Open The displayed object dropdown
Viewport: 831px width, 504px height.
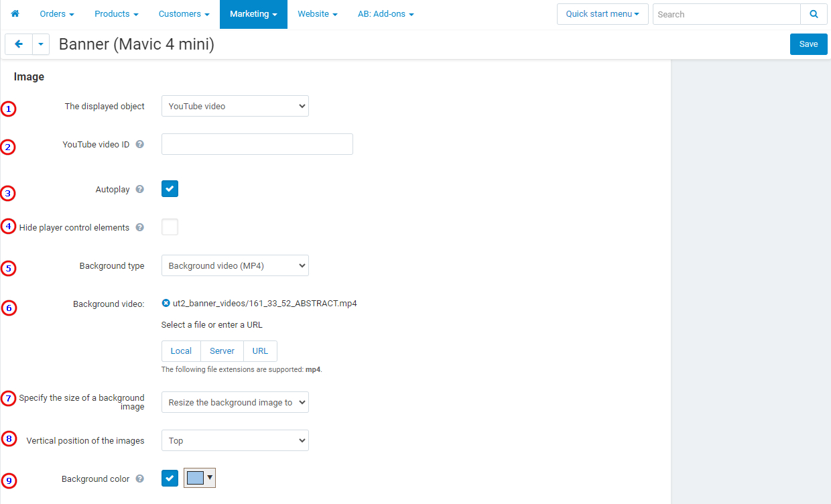[235, 106]
